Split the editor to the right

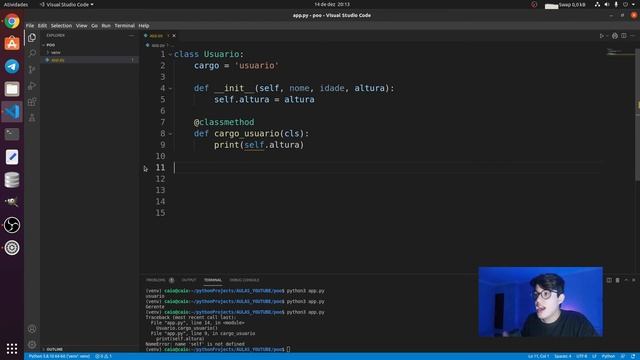624,36
